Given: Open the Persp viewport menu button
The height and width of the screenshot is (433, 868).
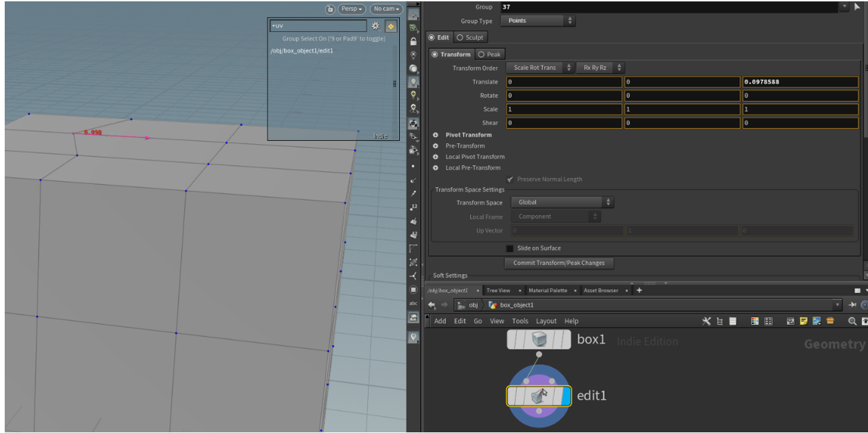Looking at the screenshot, I should tap(352, 9).
